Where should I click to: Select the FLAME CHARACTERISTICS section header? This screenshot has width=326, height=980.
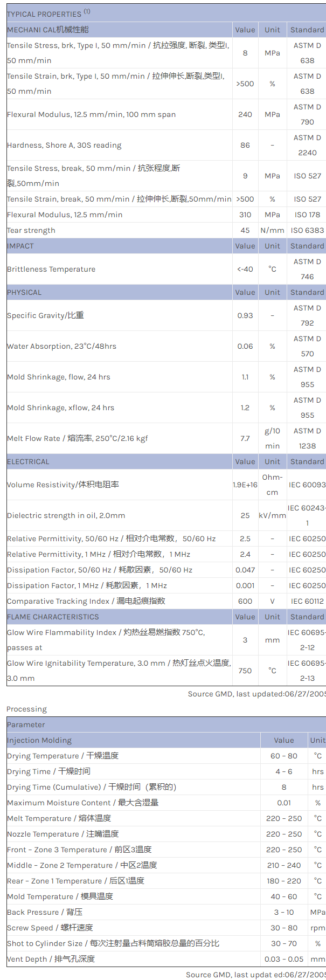pyautogui.click(x=53, y=617)
